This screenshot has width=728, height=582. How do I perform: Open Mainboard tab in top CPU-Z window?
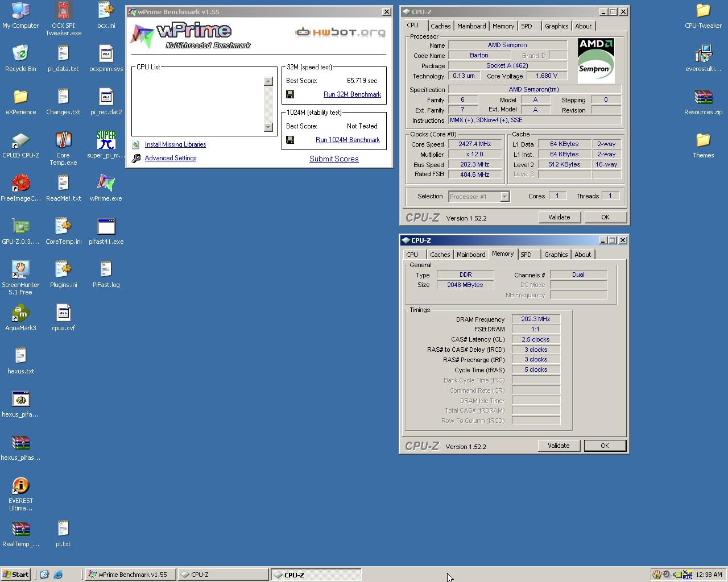pyautogui.click(x=471, y=26)
